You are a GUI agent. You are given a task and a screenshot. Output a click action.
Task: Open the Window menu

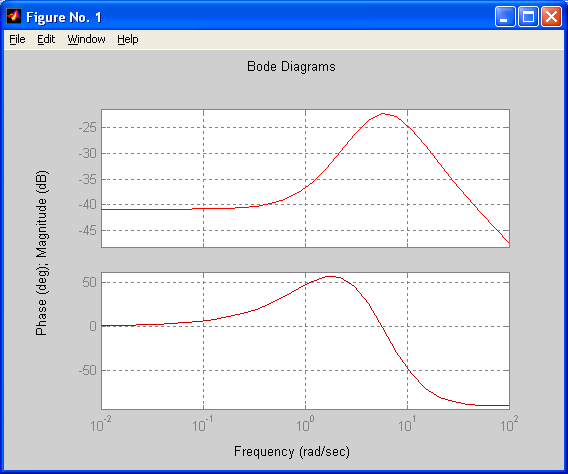coord(86,39)
